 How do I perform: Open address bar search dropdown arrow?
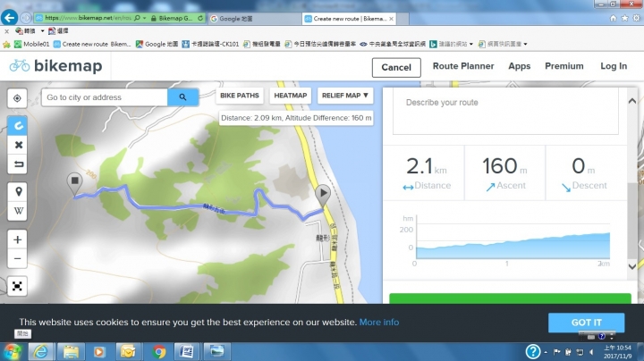[145, 18]
